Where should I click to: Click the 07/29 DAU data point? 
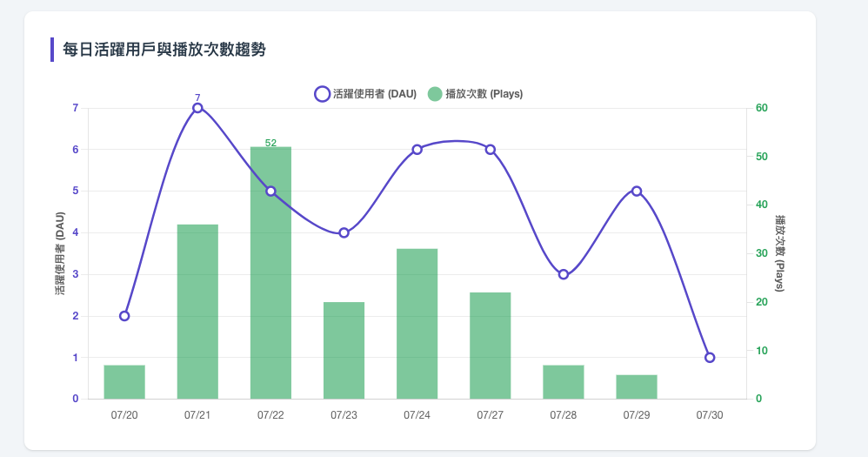click(637, 192)
